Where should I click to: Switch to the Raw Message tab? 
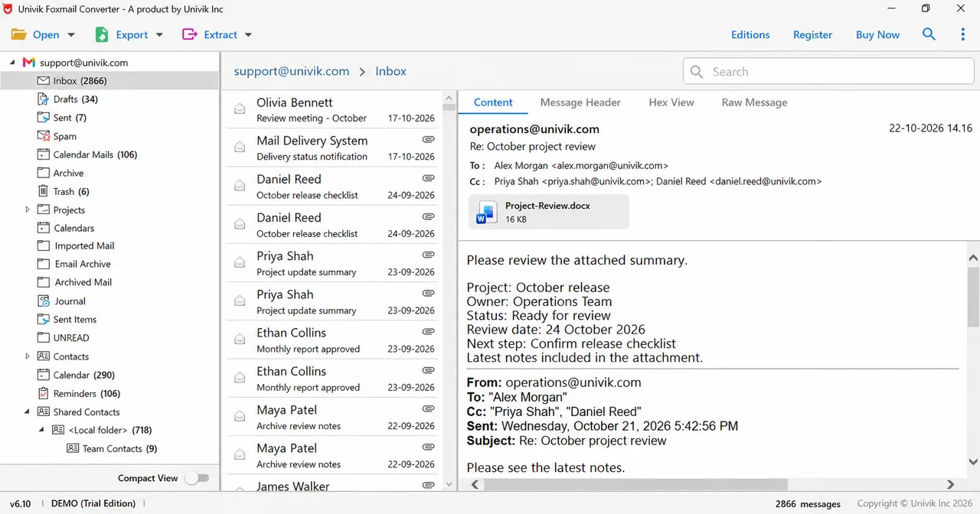click(754, 102)
